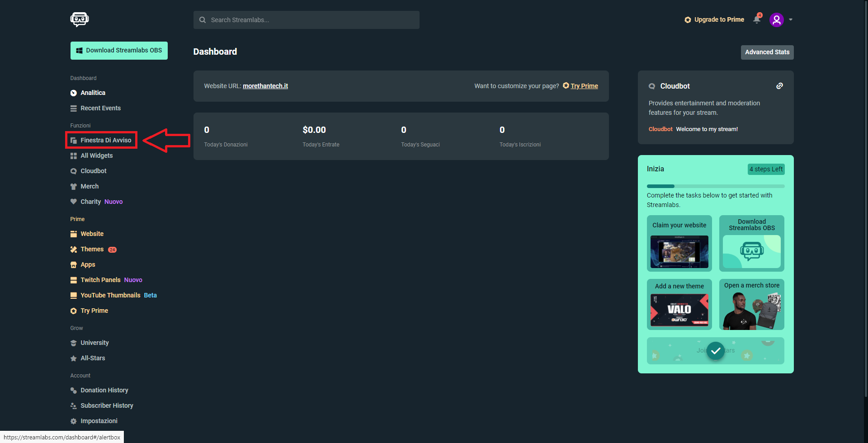Select Finestra Di Avviso menu item
The height and width of the screenshot is (443, 868).
click(106, 140)
